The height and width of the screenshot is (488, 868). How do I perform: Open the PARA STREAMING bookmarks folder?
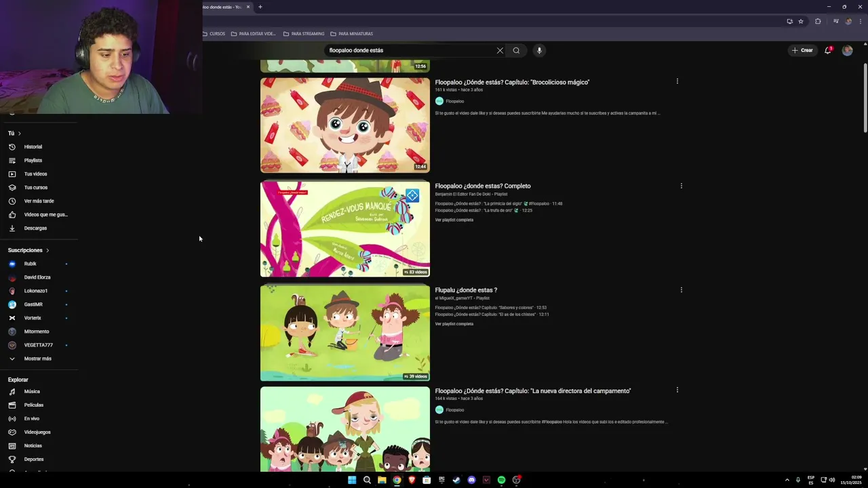[304, 34]
